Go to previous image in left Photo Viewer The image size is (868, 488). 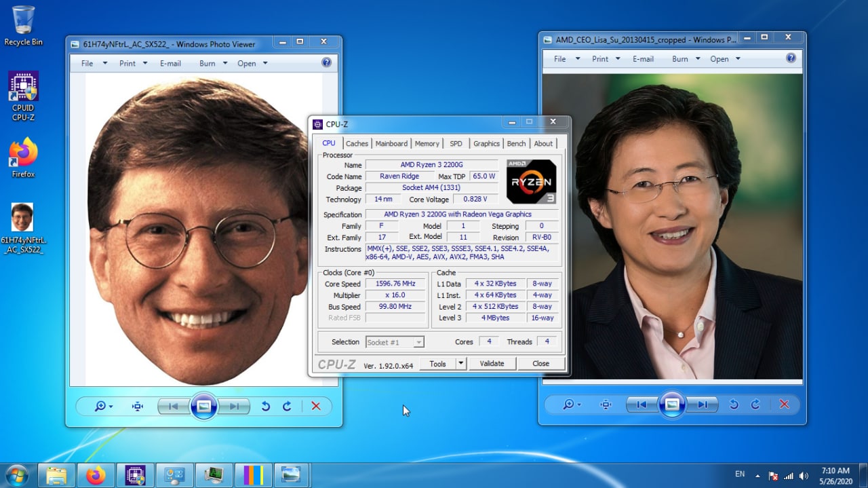point(174,406)
